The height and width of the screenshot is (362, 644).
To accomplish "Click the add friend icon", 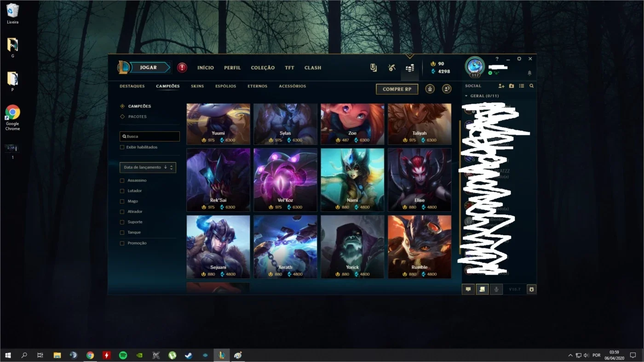I will pos(501,86).
